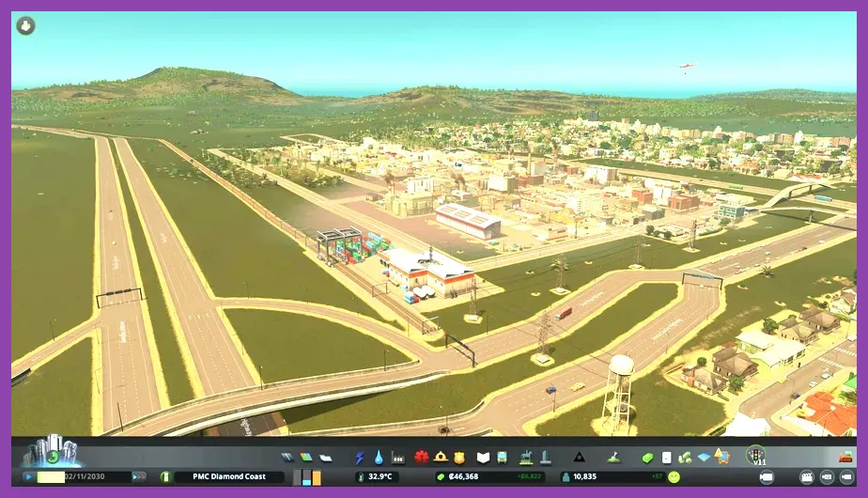Open the yellow happiness smiley face
Image resolution: width=868 pixels, height=498 pixels.
[x=674, y=477]
